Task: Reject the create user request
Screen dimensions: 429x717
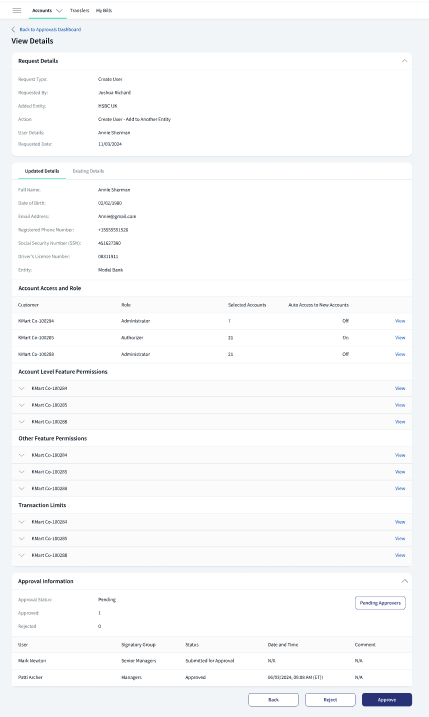Action: tap(330, 700)
